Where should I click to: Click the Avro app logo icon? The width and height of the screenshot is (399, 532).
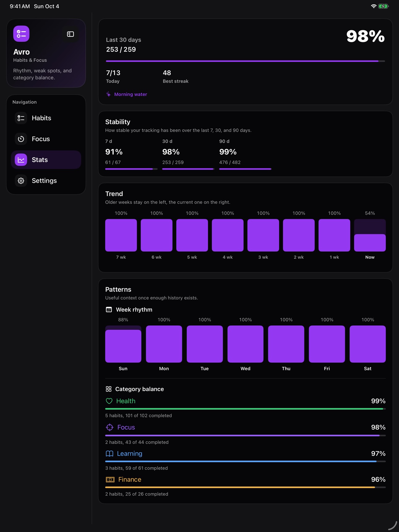21,34
